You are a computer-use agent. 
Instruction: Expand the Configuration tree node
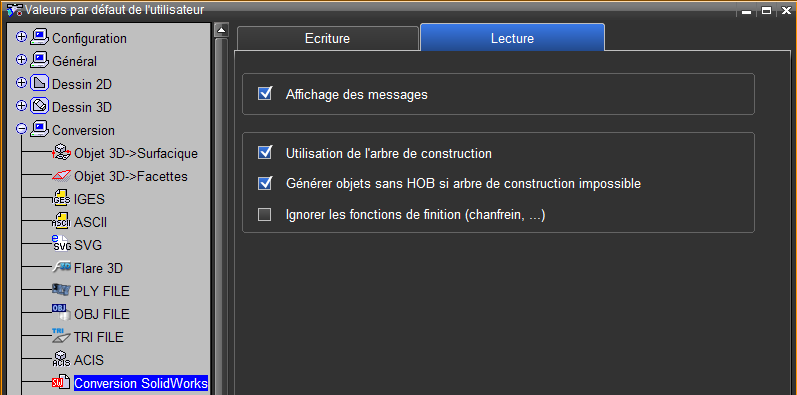point(21,37)
